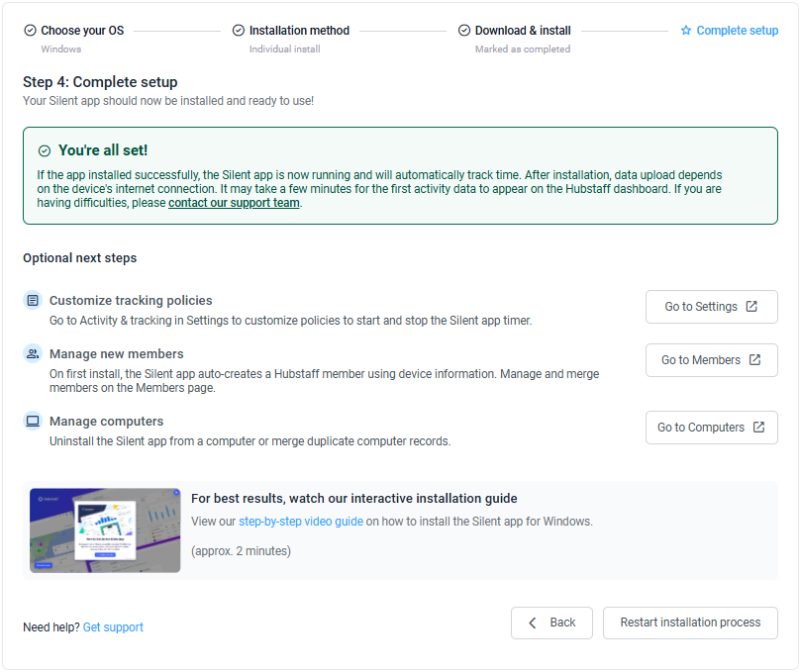Click the You're all set! heading
This screenshot has width=799, height=672.
pos(103,150)
